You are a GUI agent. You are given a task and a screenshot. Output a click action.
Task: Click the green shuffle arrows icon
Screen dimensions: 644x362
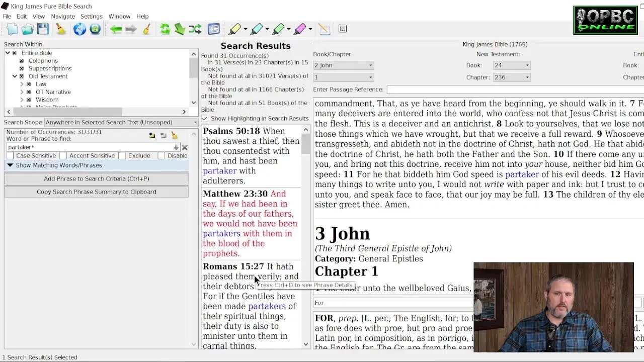point(195,29)
